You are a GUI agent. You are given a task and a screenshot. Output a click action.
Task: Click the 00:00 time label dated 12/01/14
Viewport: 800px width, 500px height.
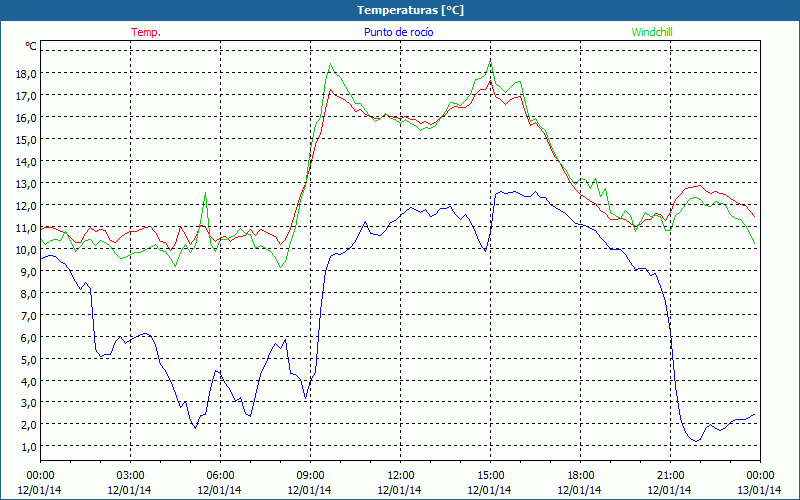40,476
